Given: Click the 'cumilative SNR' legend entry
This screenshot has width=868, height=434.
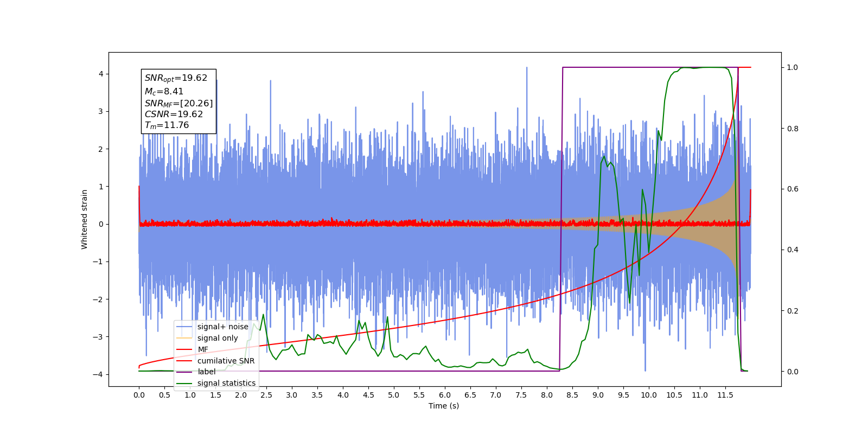Looking at the screenshot, I should [215, 361].
